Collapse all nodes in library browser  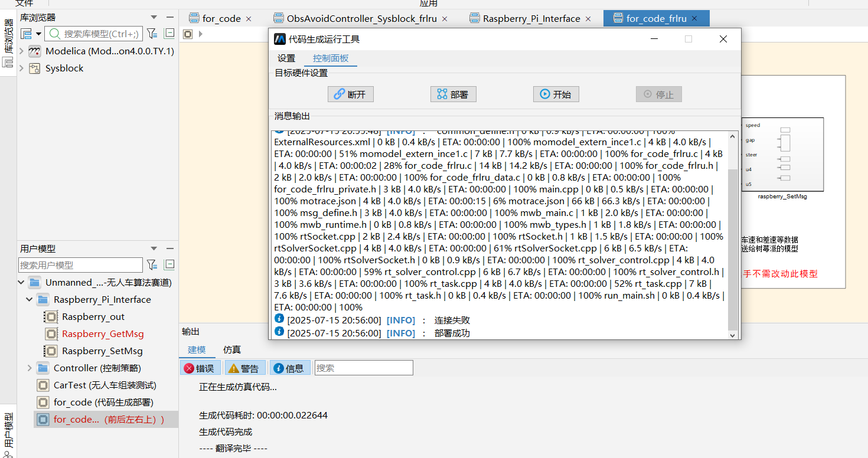pyautogui.click(x=169, y=34)
